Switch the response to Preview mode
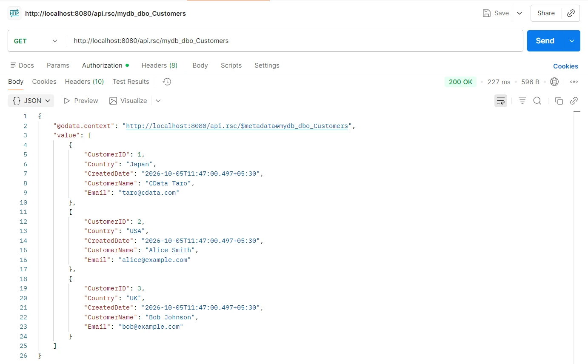 click(x=81, y=101)
